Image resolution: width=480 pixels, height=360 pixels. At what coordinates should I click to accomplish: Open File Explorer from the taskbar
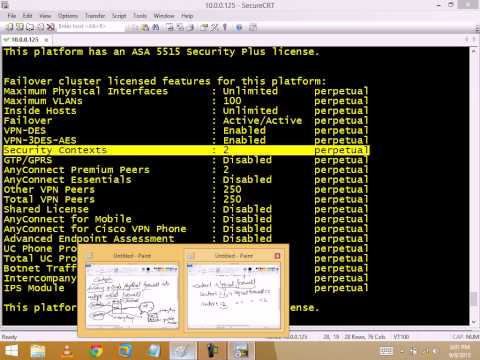point(38,351)
